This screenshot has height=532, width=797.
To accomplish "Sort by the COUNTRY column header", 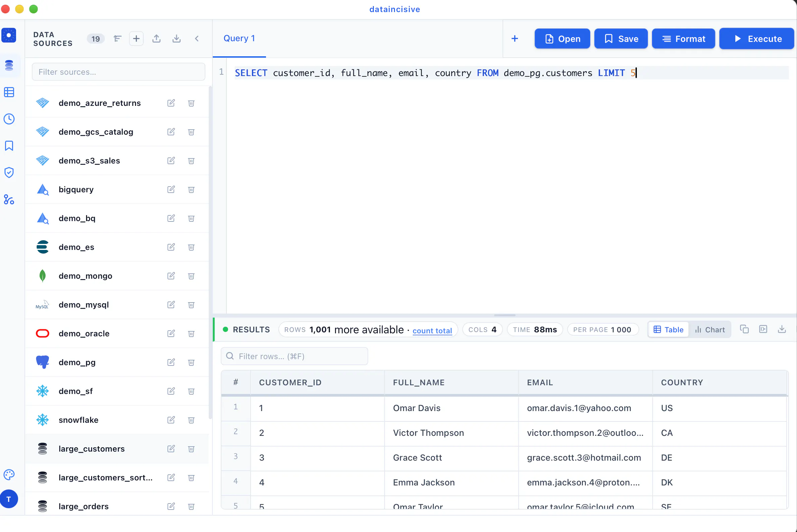I will (x=719, y=382).
